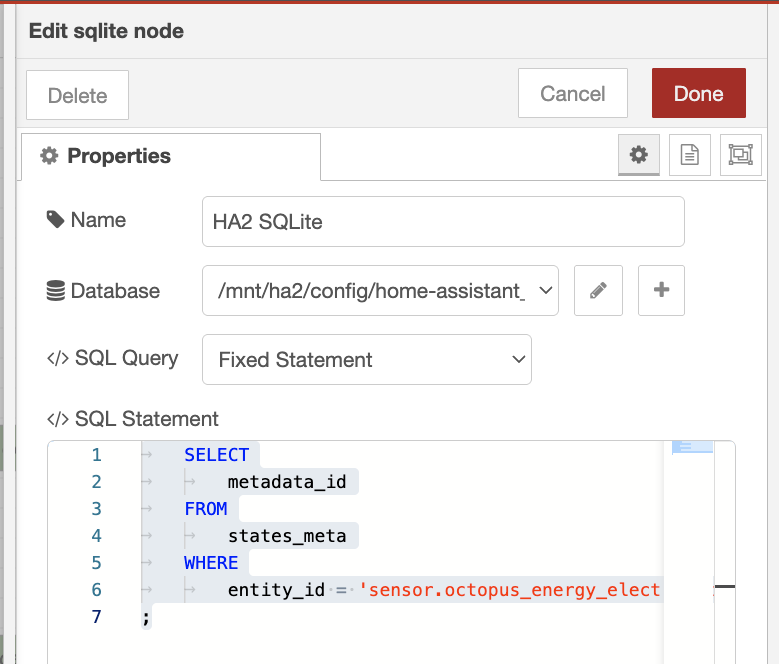Click the entity_id string value in query
The image size is (779, 664).
click(x=515, y=590)
